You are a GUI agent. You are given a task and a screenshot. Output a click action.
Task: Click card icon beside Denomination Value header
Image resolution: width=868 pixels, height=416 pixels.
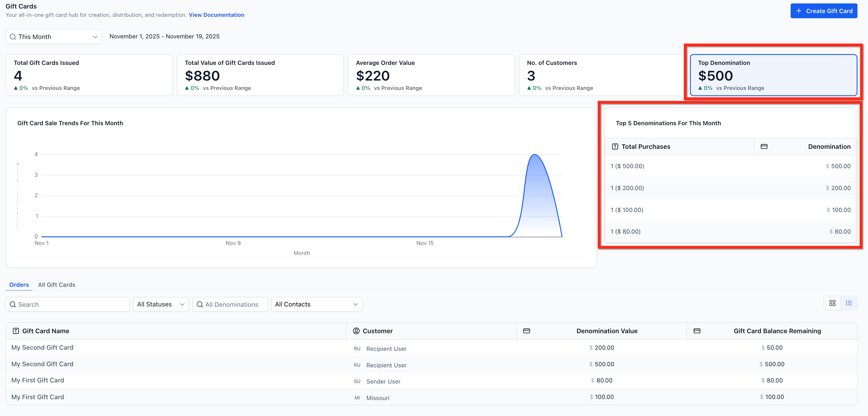(x=526, y=331)
